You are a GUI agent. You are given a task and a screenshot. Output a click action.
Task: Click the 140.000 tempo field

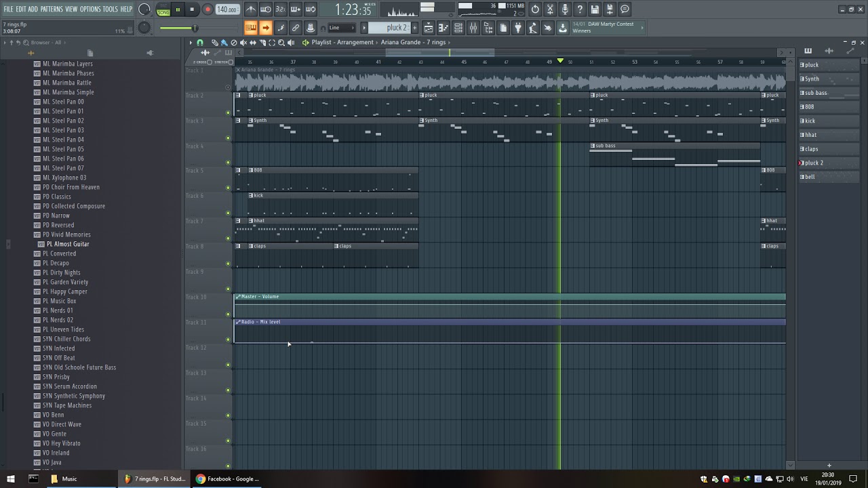227,9
